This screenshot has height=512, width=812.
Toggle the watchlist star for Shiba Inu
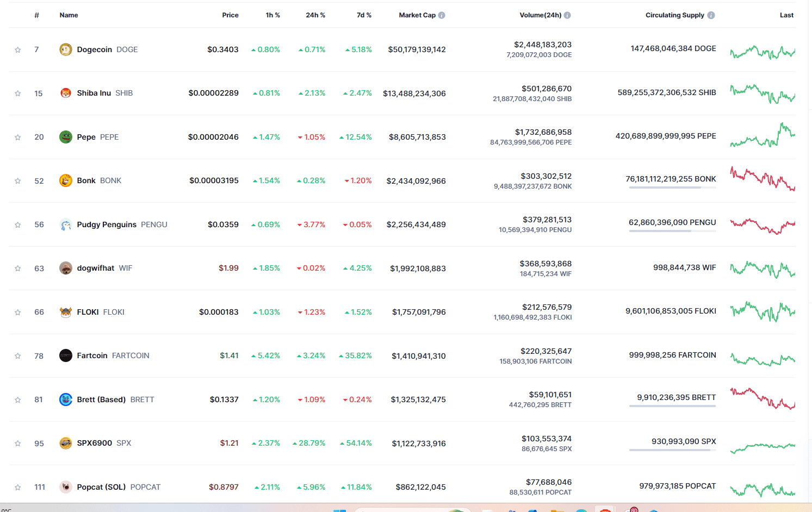pos(17,93)
